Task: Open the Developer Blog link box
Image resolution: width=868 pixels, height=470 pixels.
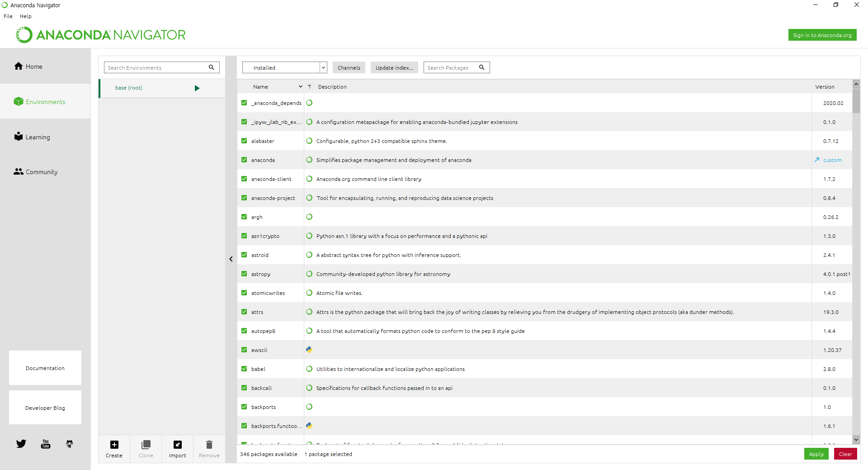Action: click(x=45, y=408)
